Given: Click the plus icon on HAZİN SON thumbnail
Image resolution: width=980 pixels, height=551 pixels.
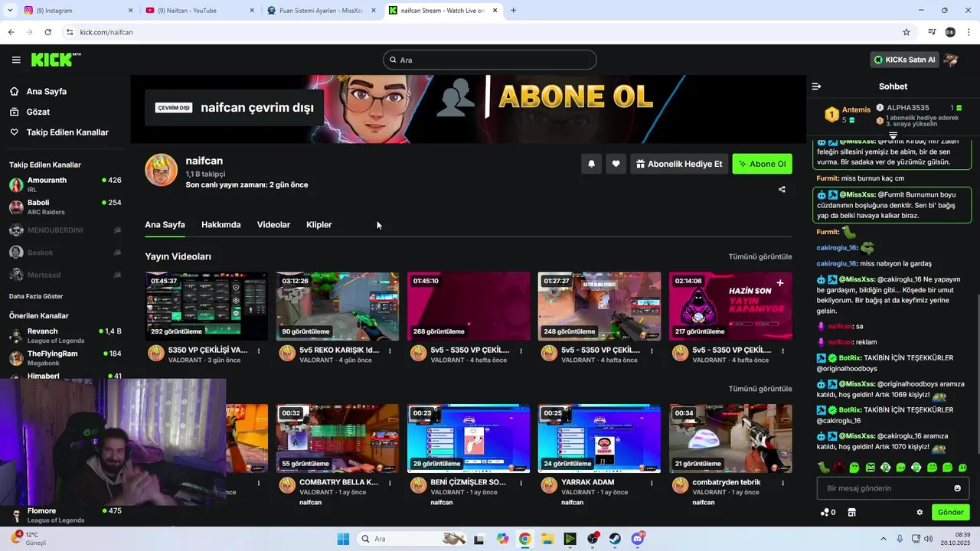Looking at the screenshot, I should coord(780,282).
